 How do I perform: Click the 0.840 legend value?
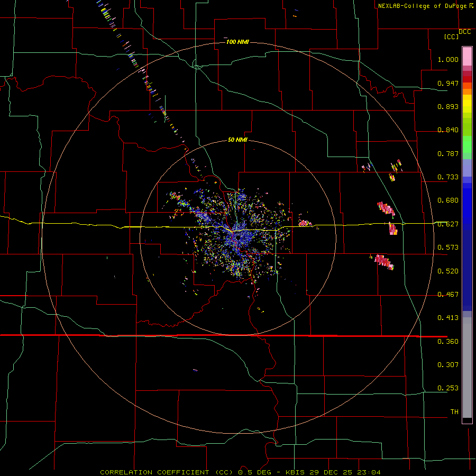coord(448,130)
